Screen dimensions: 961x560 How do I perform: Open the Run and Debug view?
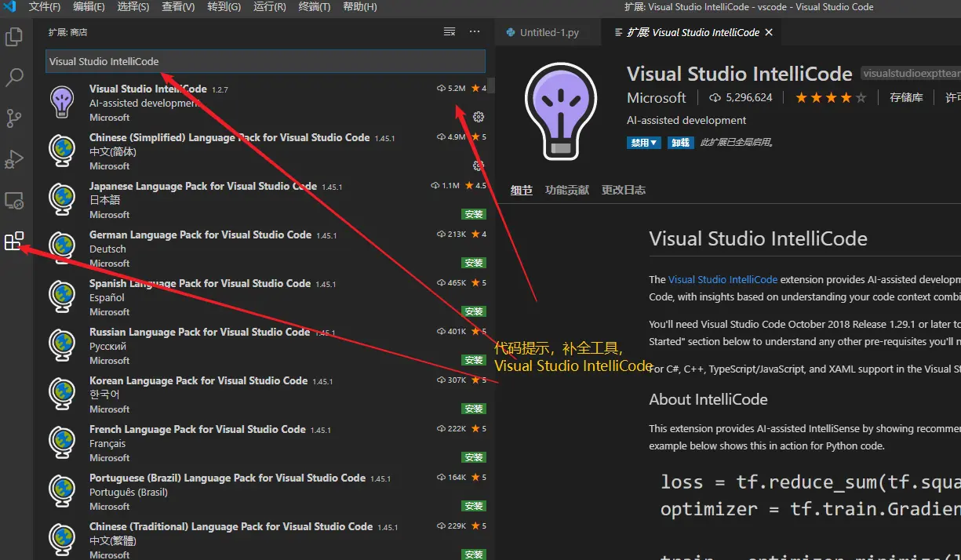[x=14, y=158]
